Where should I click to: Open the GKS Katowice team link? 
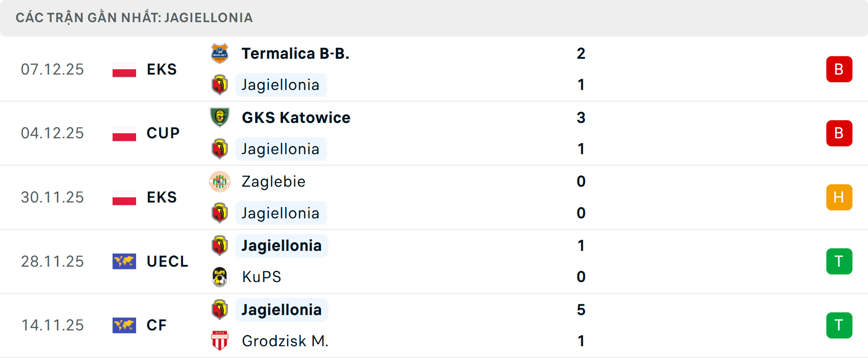(x=296, y=118)
